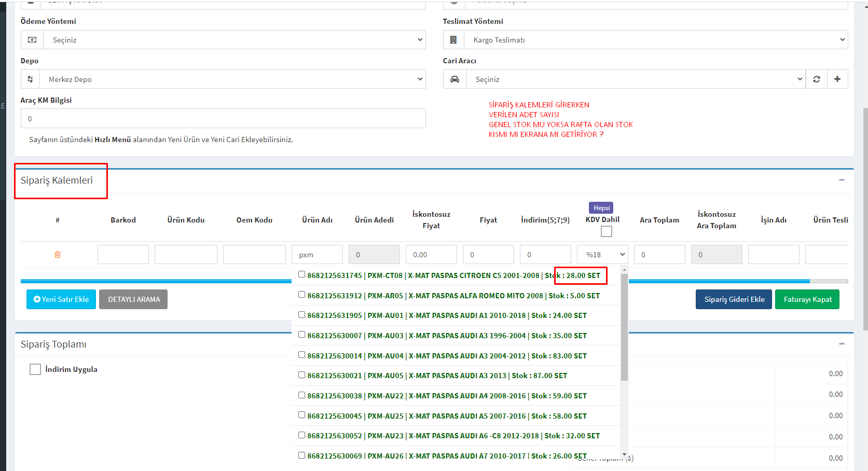Collapse the Sipariş Toplamı panel with minus icon
The width and height of the screenshot is (868, 471).
point(842,344)
